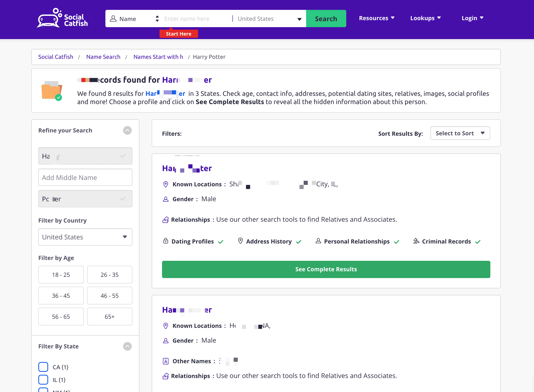Open the Login menu

[x=472, y=18]
